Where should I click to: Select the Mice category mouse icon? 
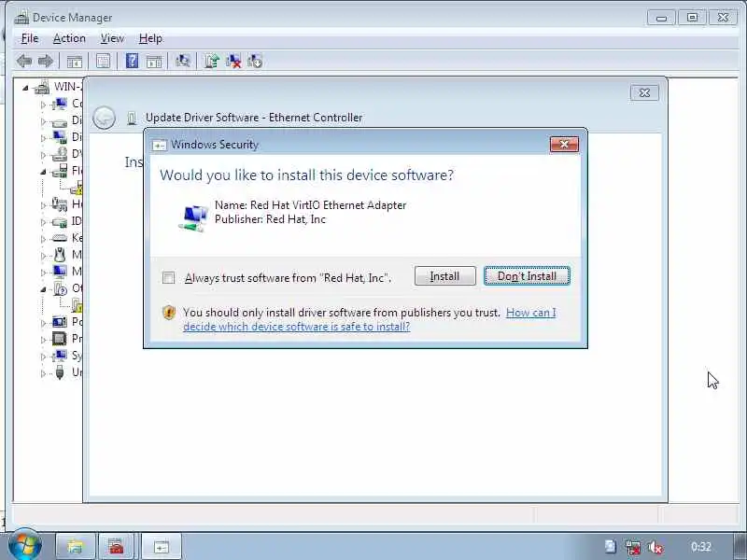[60, 255]
